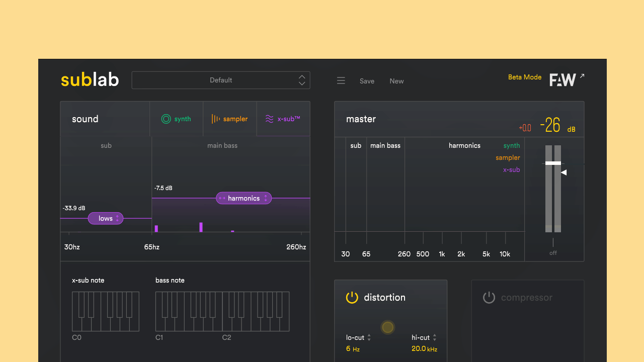Click the synth circle icon

(x=166, y=119)
